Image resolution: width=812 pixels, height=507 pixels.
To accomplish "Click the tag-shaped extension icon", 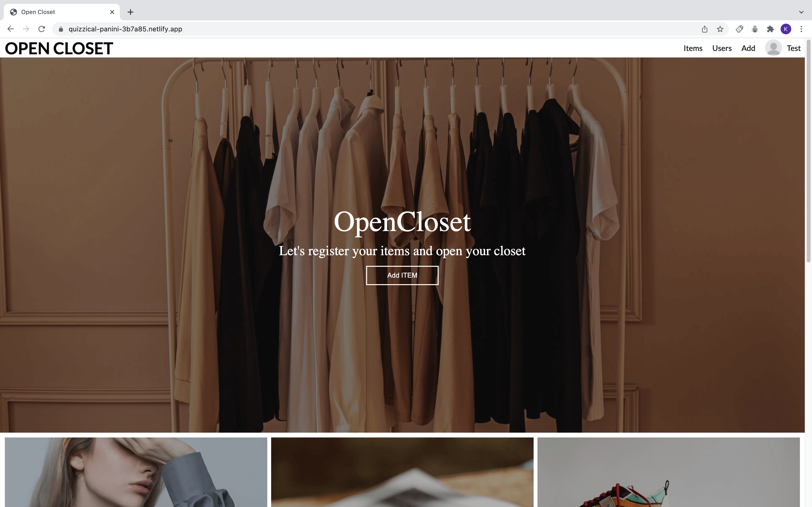I will pyautogui.click(x=739, y=29).
